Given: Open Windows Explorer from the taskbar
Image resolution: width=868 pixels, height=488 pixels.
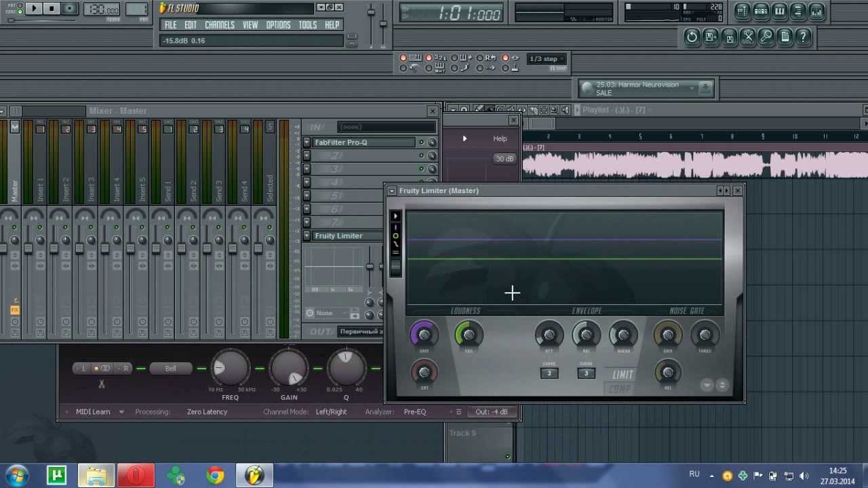Looking at the screenshot, I should coord(96,476).
